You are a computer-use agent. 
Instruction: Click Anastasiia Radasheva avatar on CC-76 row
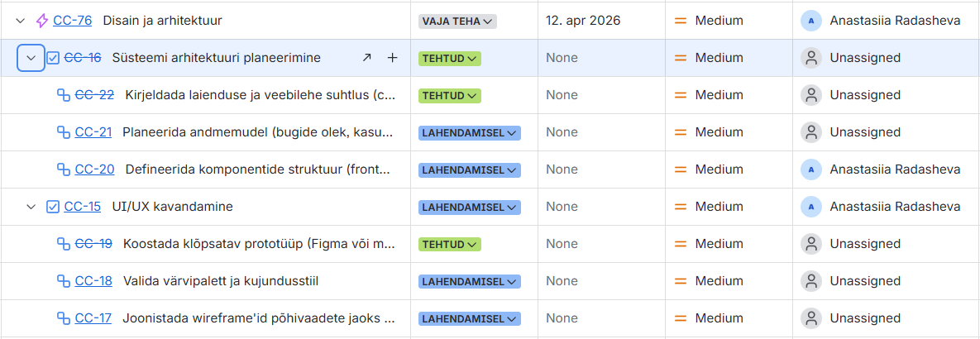tap(810, 21)
